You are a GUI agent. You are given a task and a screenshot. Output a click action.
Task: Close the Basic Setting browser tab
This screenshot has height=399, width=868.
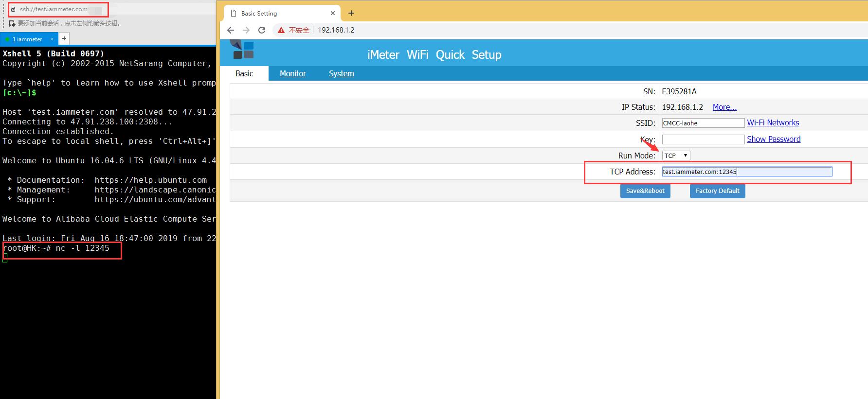(333, 13)
